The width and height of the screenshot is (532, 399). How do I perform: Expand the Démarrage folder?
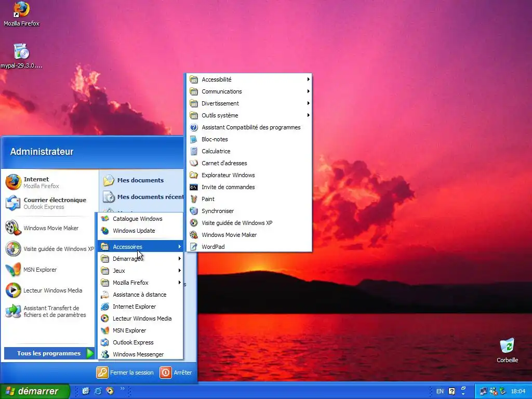140,259
